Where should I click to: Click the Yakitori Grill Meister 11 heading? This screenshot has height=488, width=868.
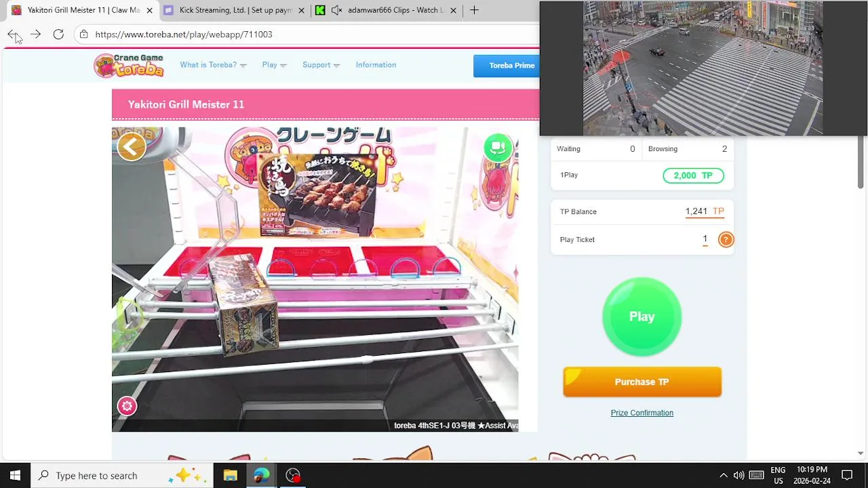tap(186, 104)
